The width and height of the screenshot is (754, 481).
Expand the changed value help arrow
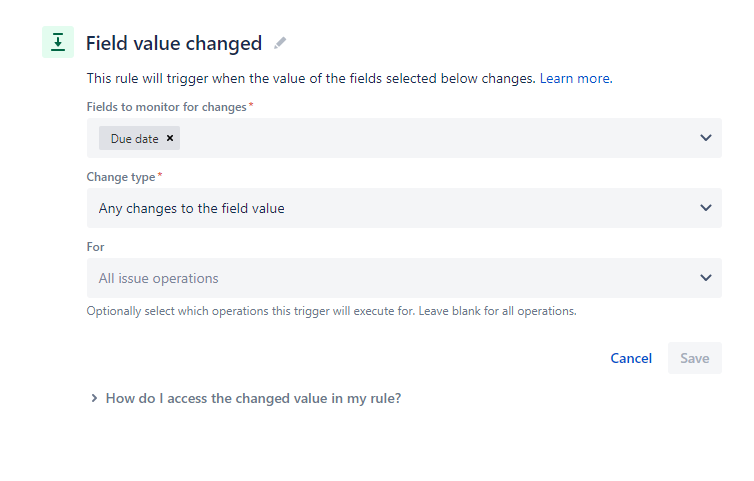point(94,398)
